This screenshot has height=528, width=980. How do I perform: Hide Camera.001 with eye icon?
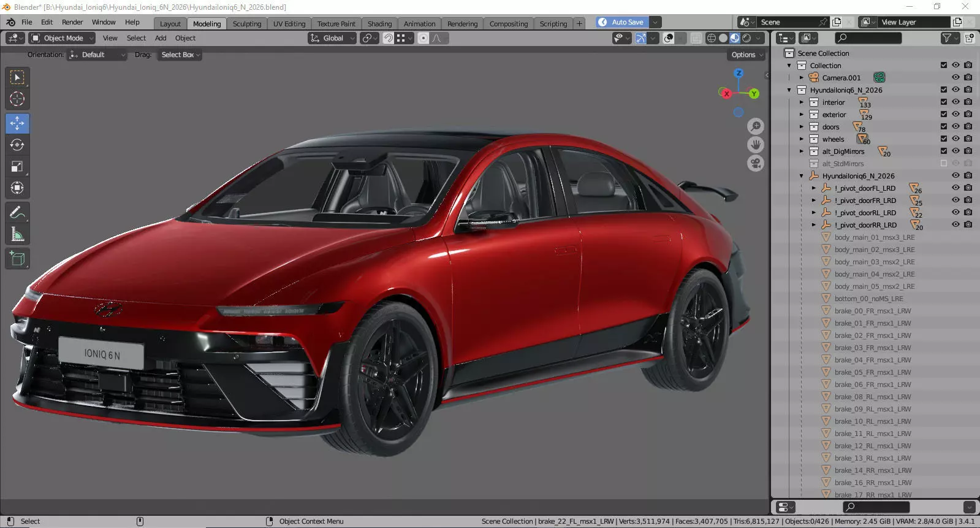[x=955, y=77]
